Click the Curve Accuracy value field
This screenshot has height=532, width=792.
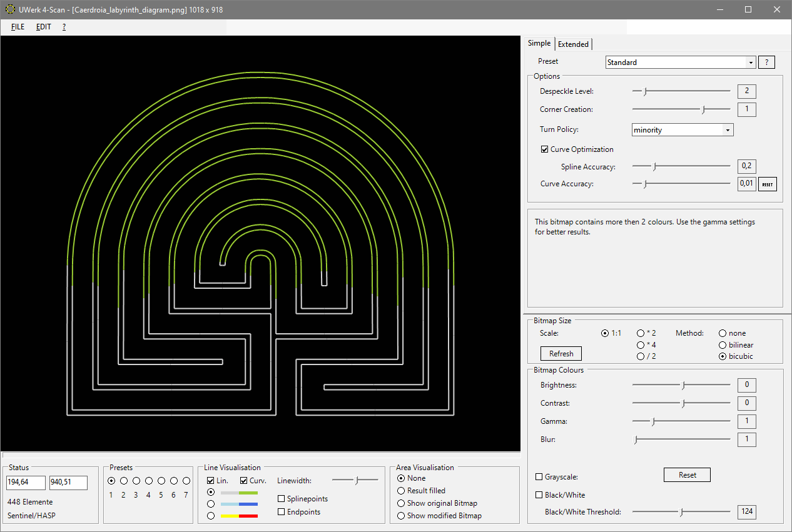tap(746, 184)
